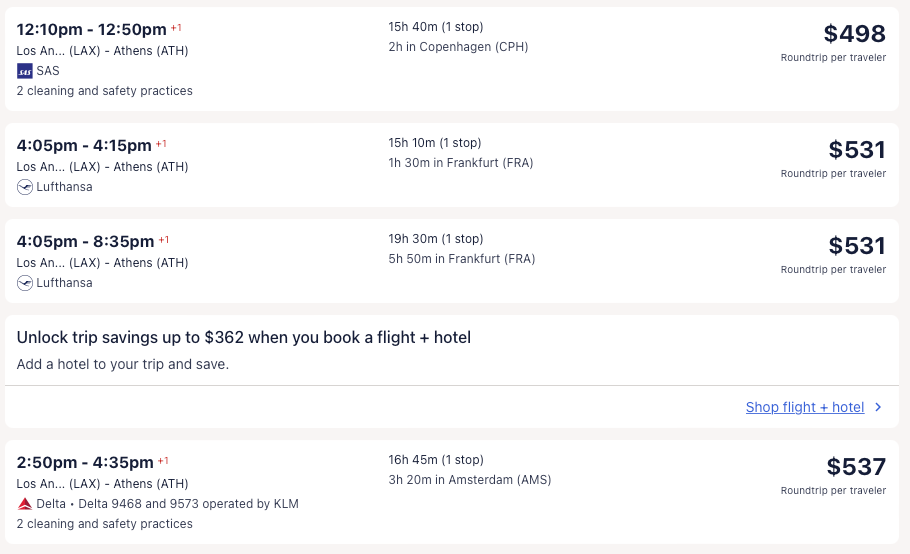The width and height of the screenshot is (910, 554).
Task: Pick the 4:05pm - 8:35pm Lufthansa flight
Action: coord(85,242)
